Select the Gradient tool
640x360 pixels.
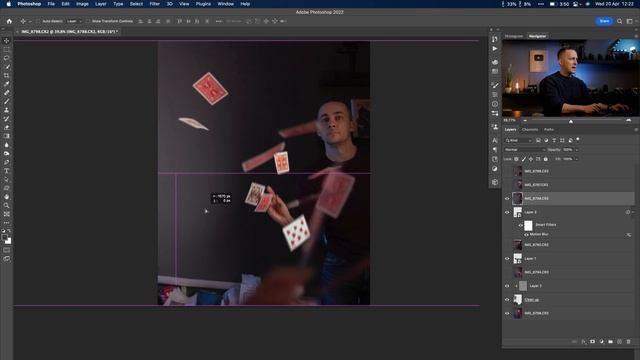point(7,136)
